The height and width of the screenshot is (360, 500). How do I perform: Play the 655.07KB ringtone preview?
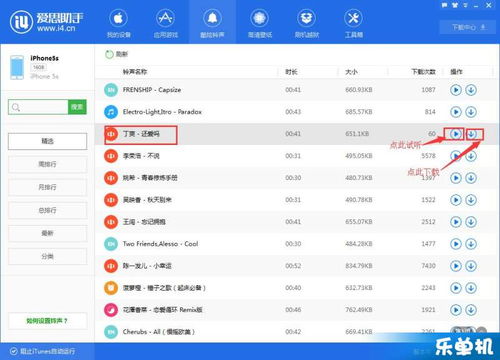tap(456, 222)
